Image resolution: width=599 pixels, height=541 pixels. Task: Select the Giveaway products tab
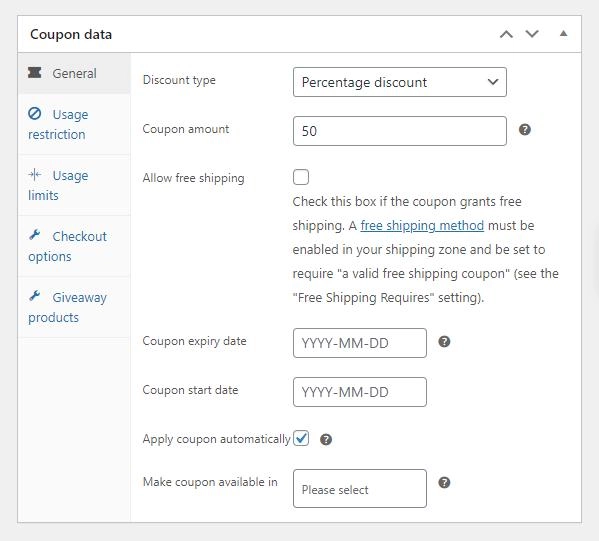point(74,307)
